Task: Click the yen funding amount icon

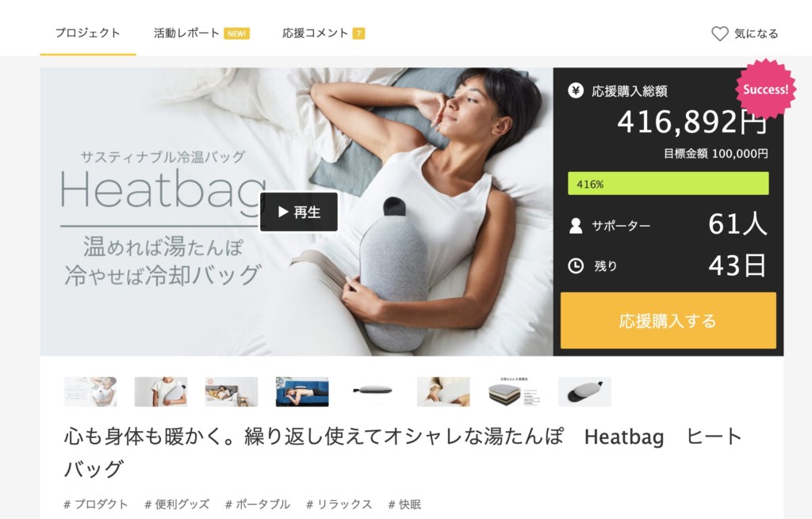Action: 576,90
